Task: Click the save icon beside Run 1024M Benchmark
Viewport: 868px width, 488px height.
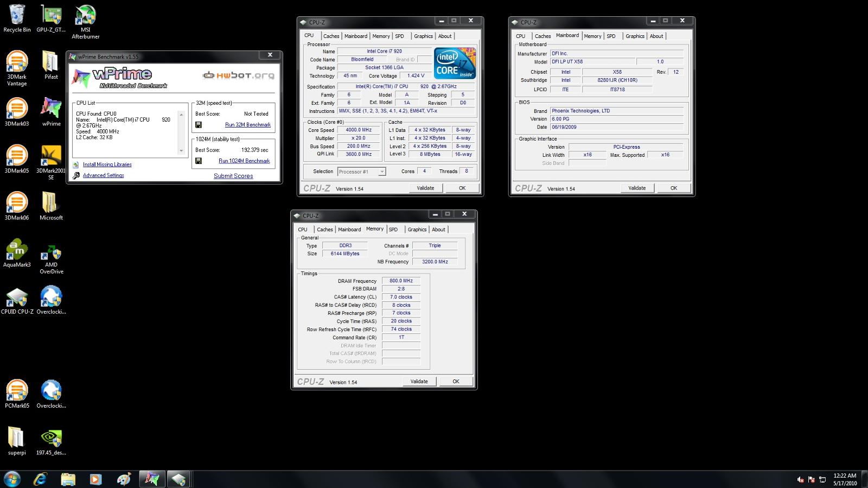Action: (199, 161)
